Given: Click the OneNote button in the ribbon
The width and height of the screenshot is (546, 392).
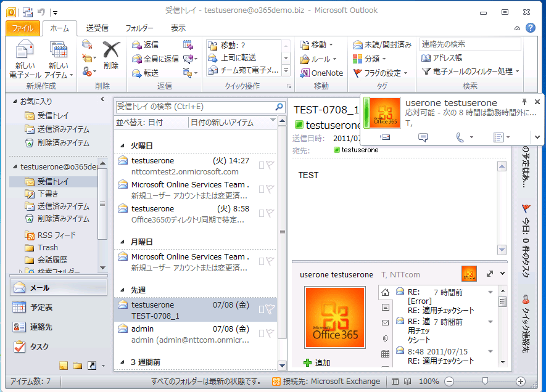Looking at the screenshot, I should coord(322,73).
